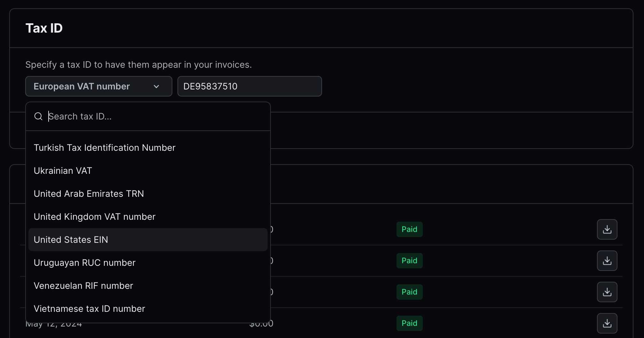
Task: Choose Ukrainian VAT from the list
Action: coord(63,171)
